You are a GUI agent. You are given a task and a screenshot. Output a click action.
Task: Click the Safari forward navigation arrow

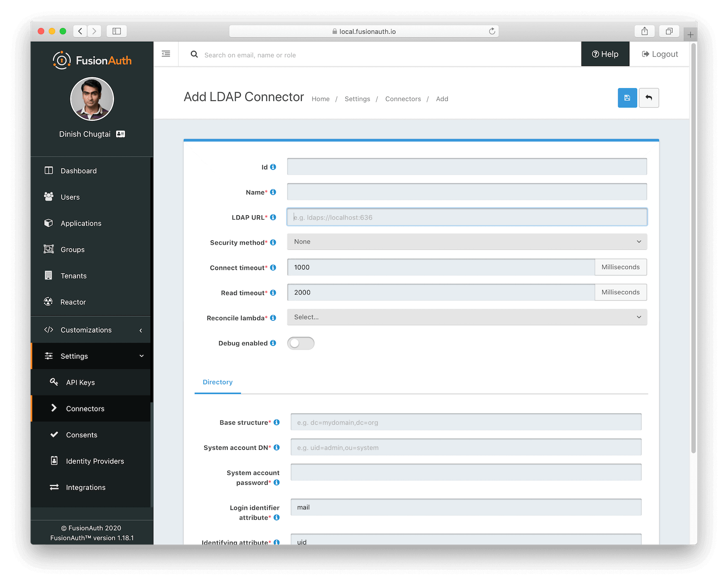pyautogui.click(x=94, y=31)
